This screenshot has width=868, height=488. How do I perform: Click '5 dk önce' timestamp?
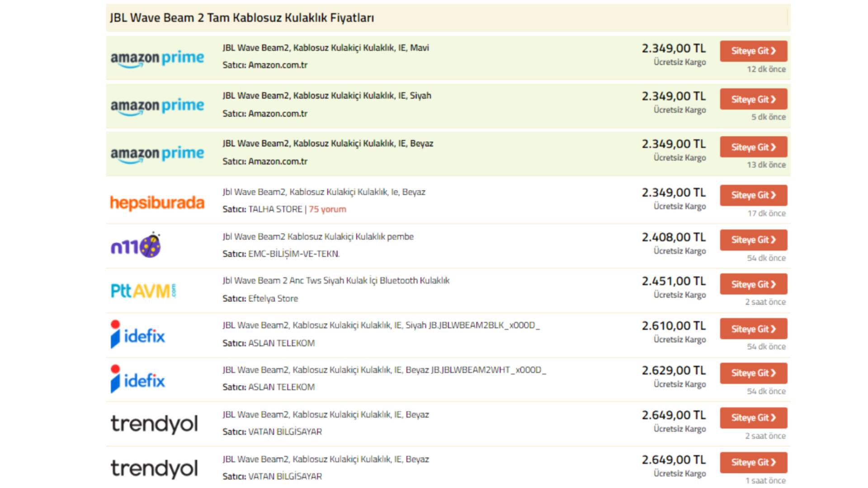769,117
